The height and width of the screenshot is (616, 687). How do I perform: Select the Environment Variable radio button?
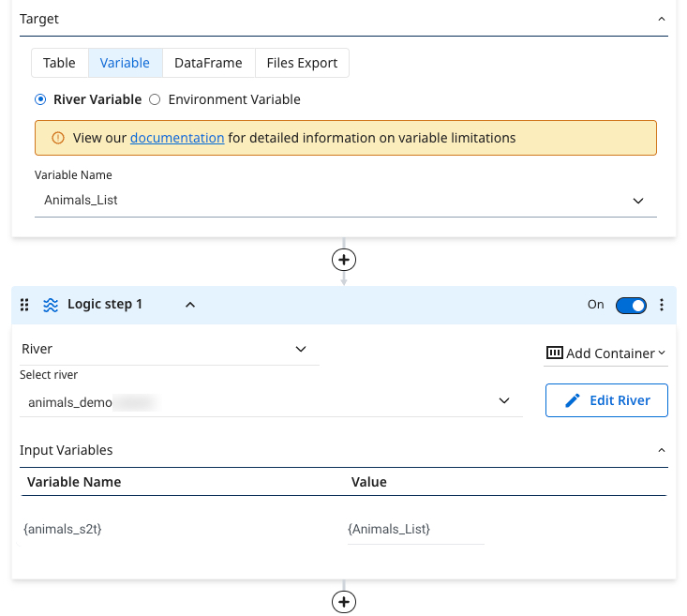(x=156, y=99)
